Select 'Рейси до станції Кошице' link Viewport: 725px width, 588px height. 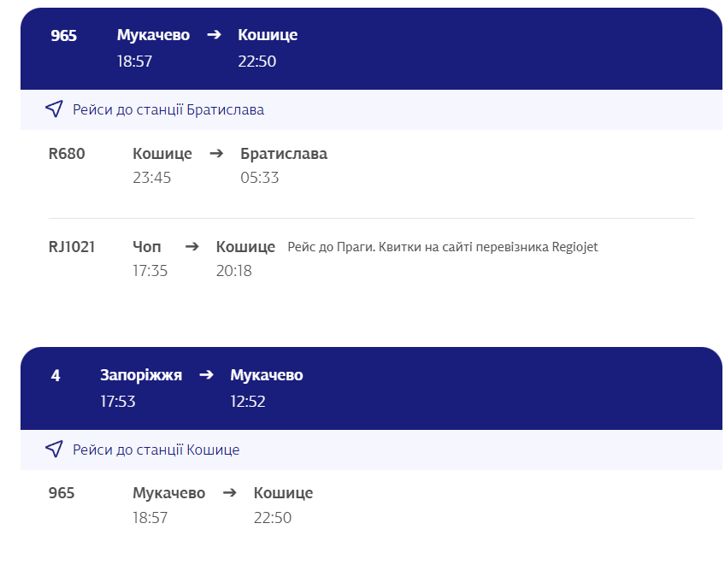click(x=156, y=450)
